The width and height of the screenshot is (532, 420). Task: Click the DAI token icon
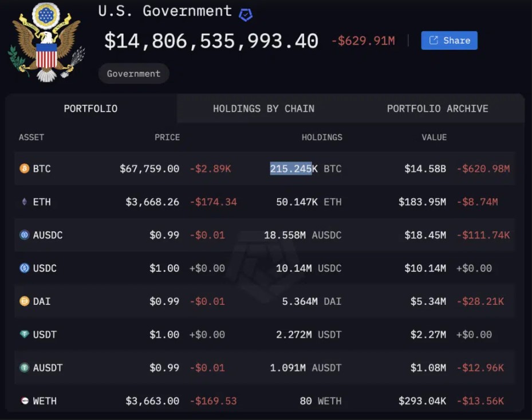[24, 301]
